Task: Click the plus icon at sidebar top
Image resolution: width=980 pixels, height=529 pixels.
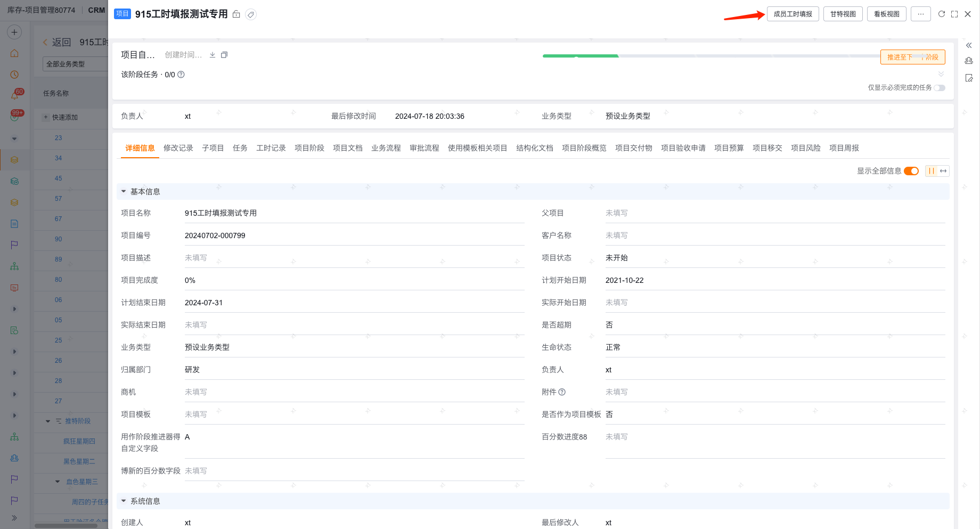Action: [x=13, y=32]
